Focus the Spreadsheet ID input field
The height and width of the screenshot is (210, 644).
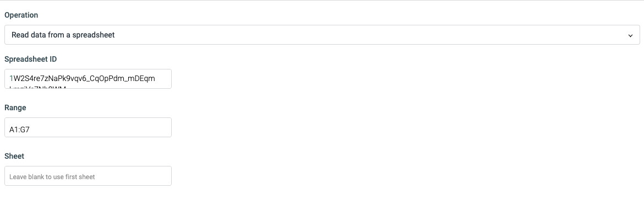click(88, 78)
